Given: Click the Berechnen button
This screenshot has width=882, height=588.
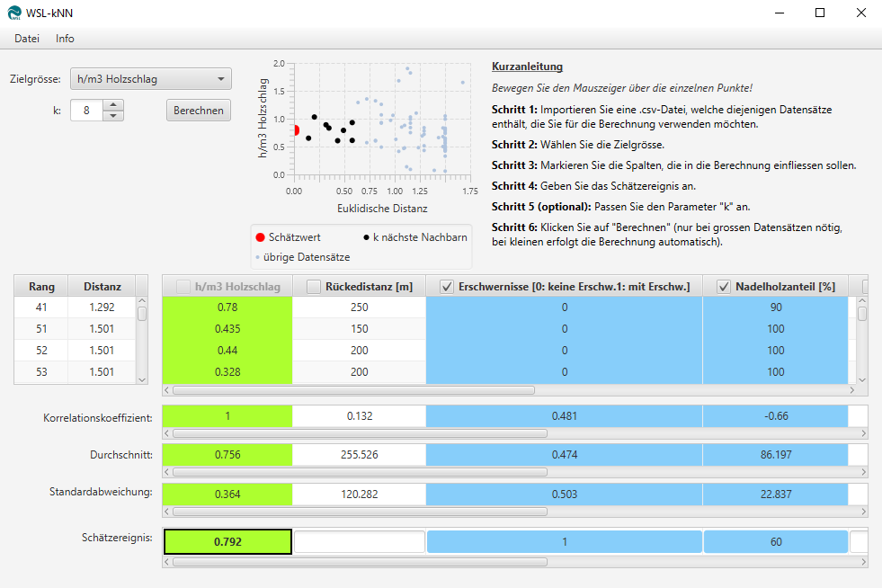Looking at the screenshot, I should [199, 110].
